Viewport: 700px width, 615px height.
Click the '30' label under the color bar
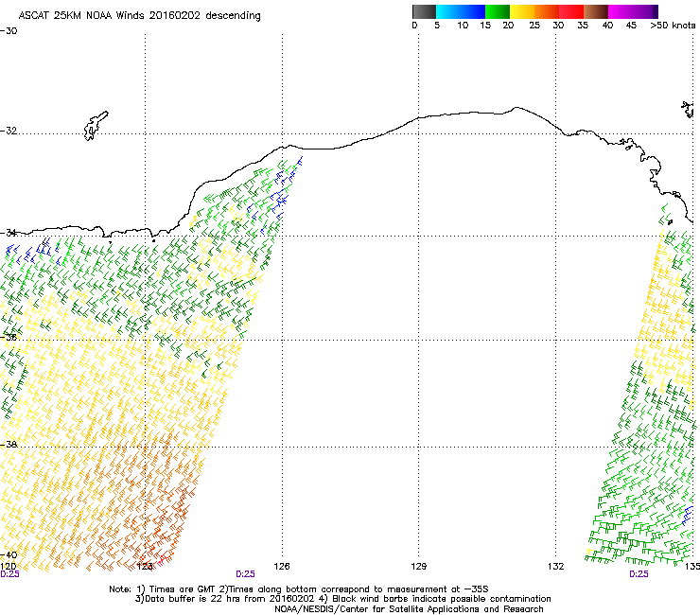(x=558, y=26)
